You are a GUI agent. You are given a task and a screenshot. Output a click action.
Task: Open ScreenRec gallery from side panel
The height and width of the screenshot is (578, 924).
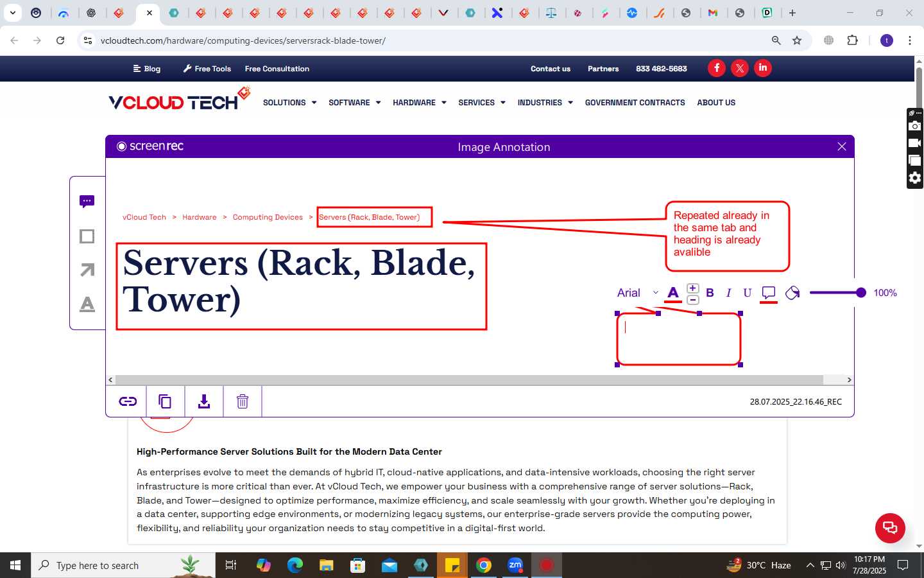pos(915,161)
